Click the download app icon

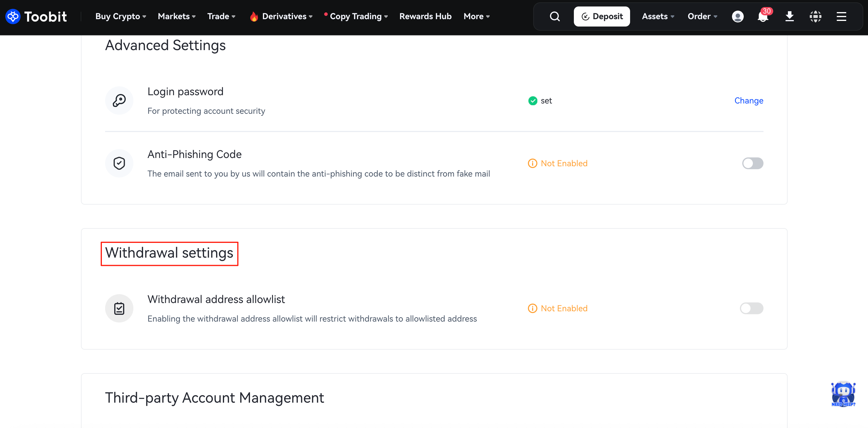pos(789,16)
